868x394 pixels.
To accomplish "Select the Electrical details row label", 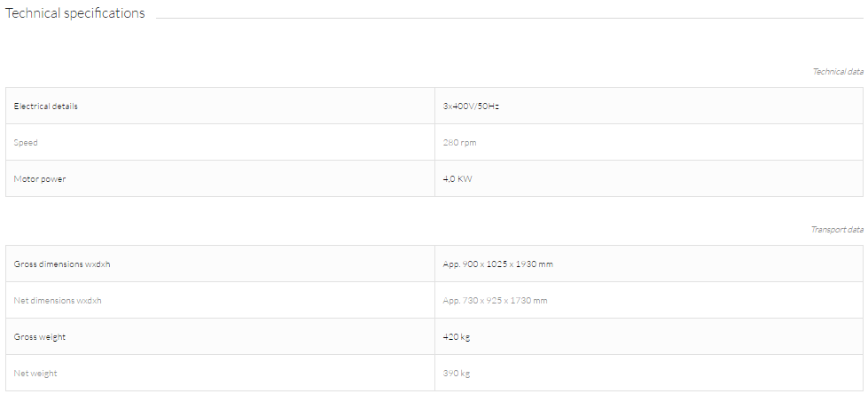I will click(x=45, y=106).
